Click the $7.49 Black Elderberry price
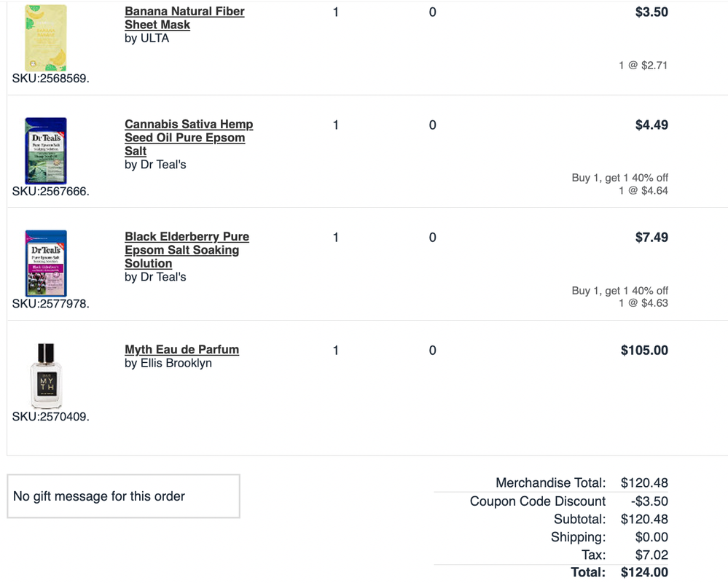 tap(651, 238)
